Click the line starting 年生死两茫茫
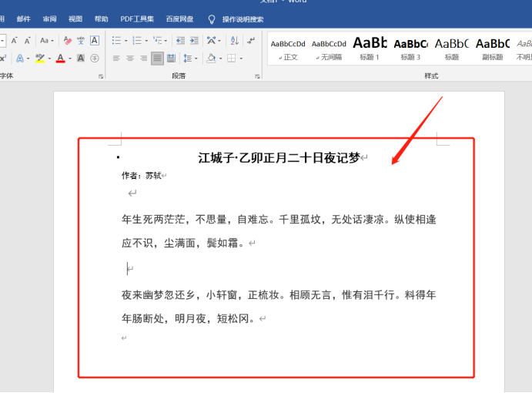 (279, 220)
